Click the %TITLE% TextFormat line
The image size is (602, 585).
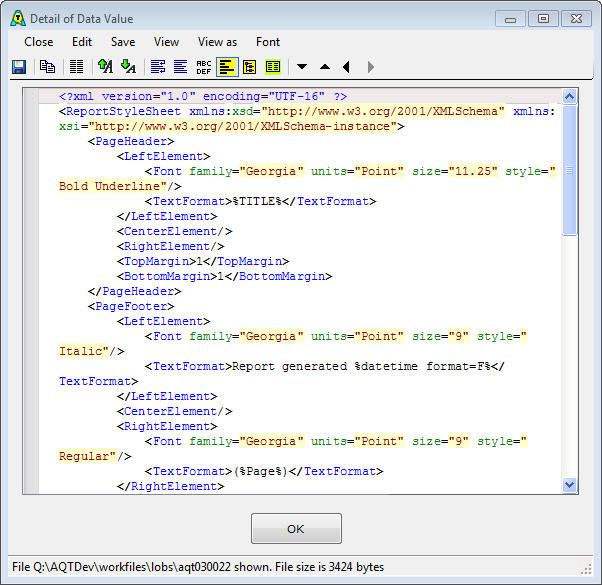pos(260,201)
